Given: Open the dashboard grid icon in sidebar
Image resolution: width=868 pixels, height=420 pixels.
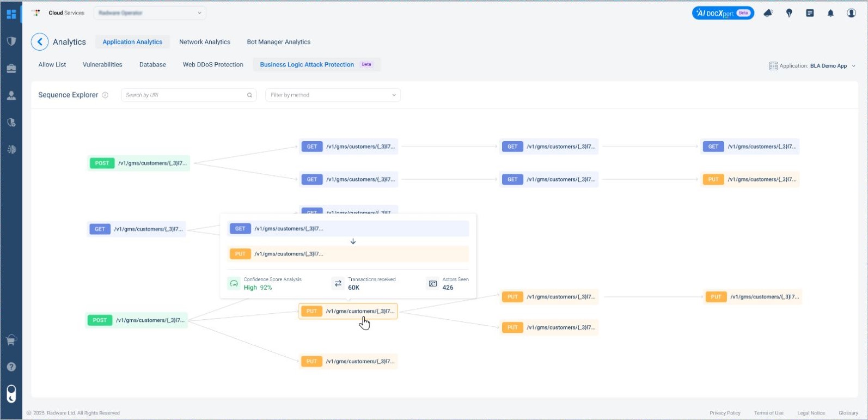Looking at the screenshot, I should (11, 14).
